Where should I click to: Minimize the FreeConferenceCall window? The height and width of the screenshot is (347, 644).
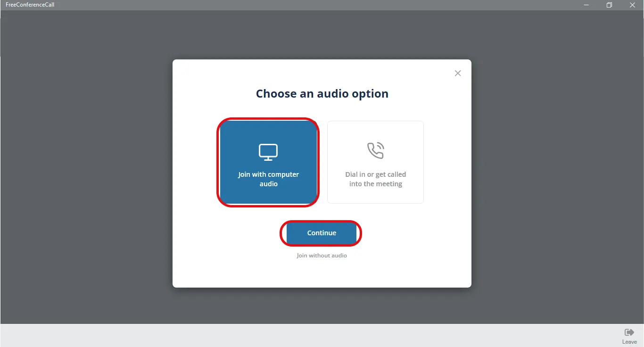pos(586,5)
